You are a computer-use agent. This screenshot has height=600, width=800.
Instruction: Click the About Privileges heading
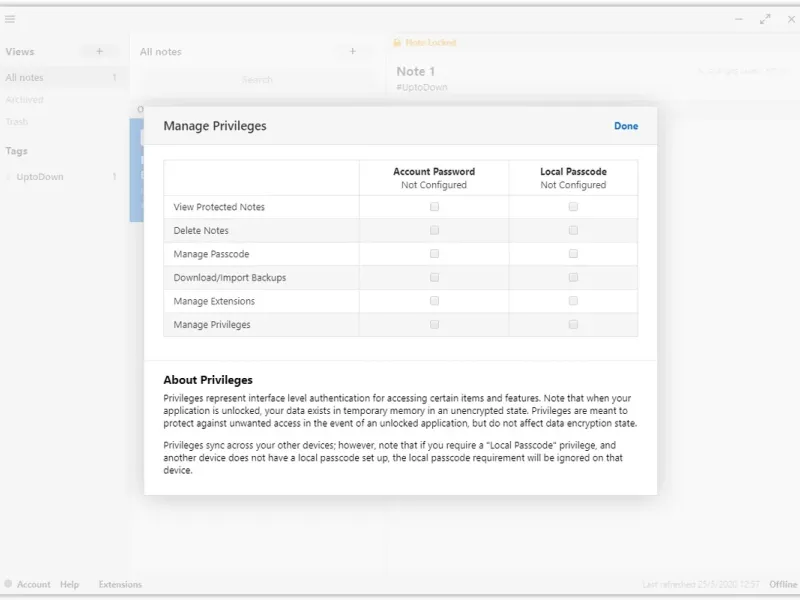click(x=208, y=380)
